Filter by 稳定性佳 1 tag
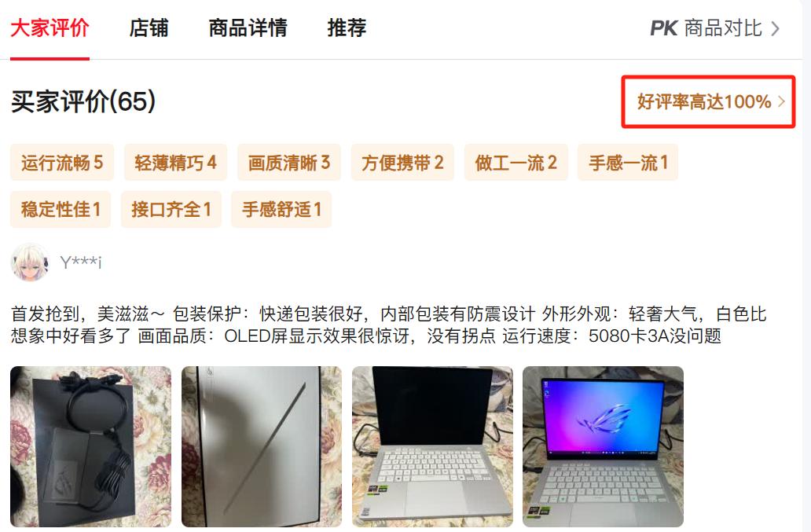This screenshot has width=811, height=532. pyautogui.click(x=61, y=209)
